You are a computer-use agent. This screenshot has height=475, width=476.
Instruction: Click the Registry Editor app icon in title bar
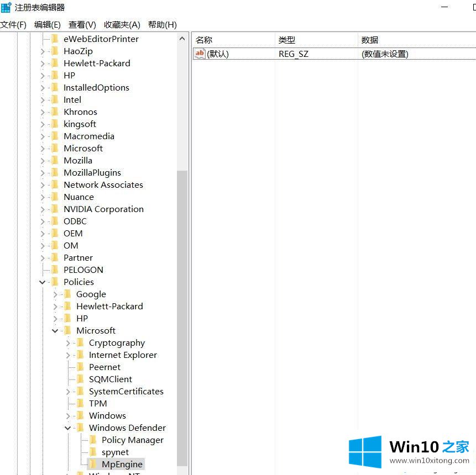point(6,7)
